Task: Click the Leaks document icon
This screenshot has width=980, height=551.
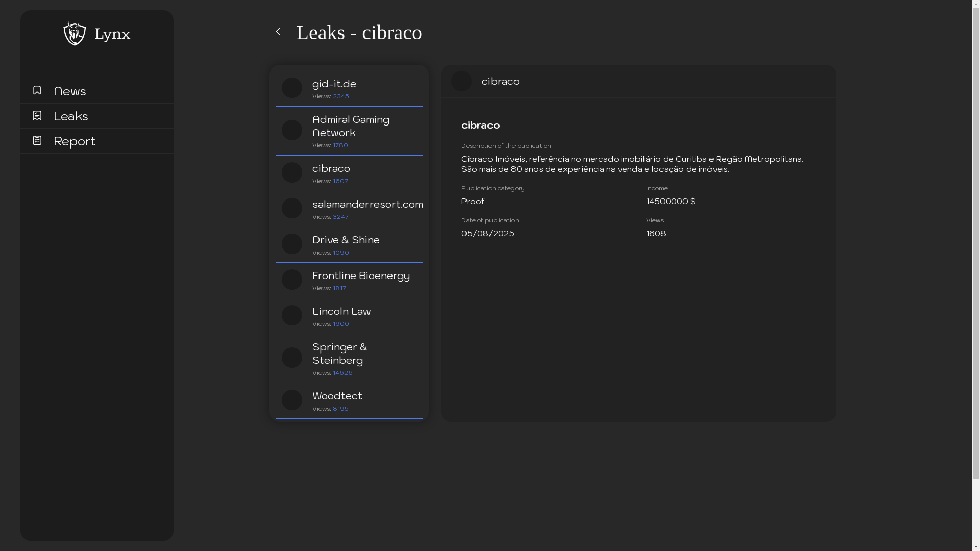Action: 37,116
